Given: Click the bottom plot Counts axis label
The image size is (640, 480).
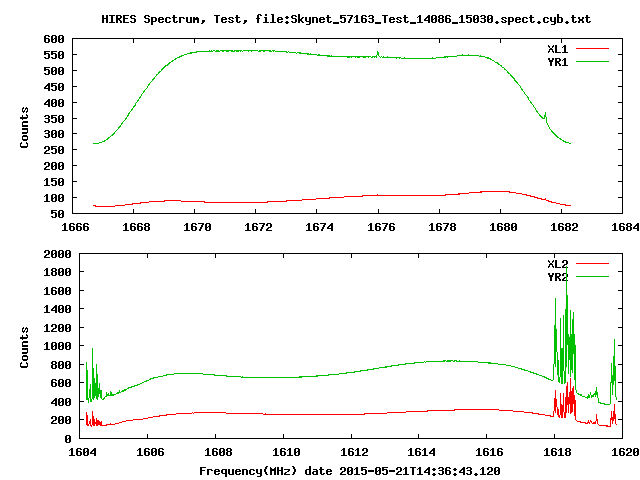Looking at the screenshot, I should point(24,347).
